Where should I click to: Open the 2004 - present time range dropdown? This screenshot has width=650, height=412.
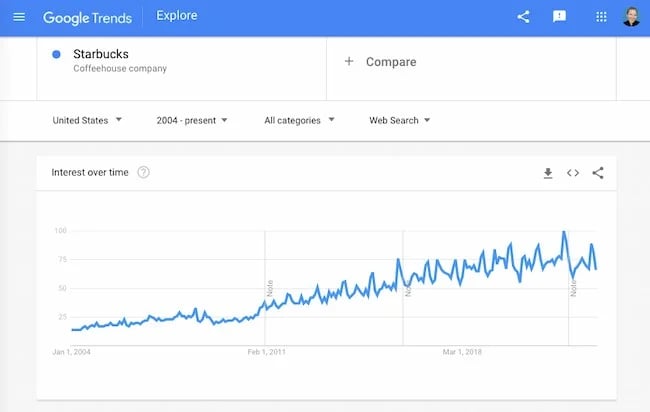tap(192, 120)
